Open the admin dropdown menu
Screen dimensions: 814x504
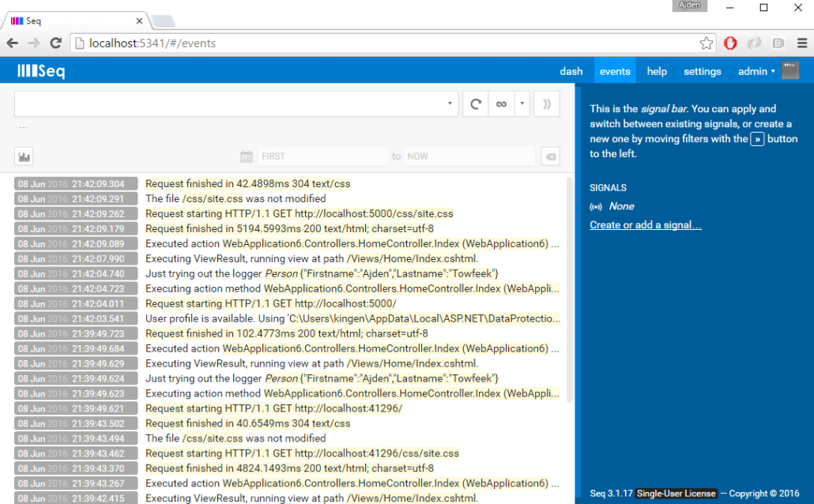pyautogui.click(x=755, y=70)
